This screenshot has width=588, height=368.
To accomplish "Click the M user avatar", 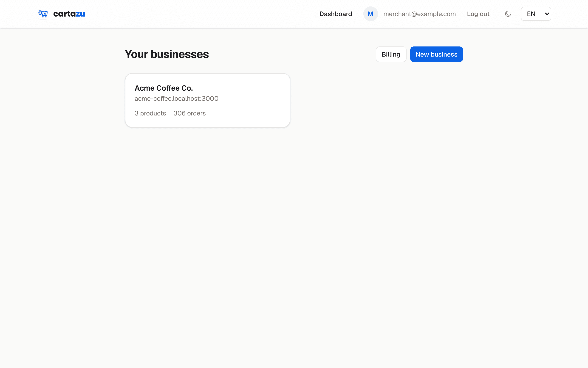I will 370,14.
